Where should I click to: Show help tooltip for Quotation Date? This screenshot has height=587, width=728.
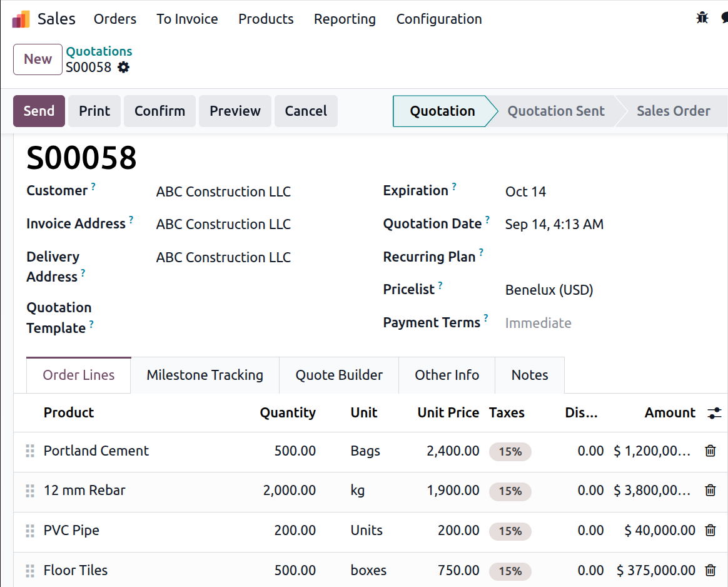coord(487,219)
